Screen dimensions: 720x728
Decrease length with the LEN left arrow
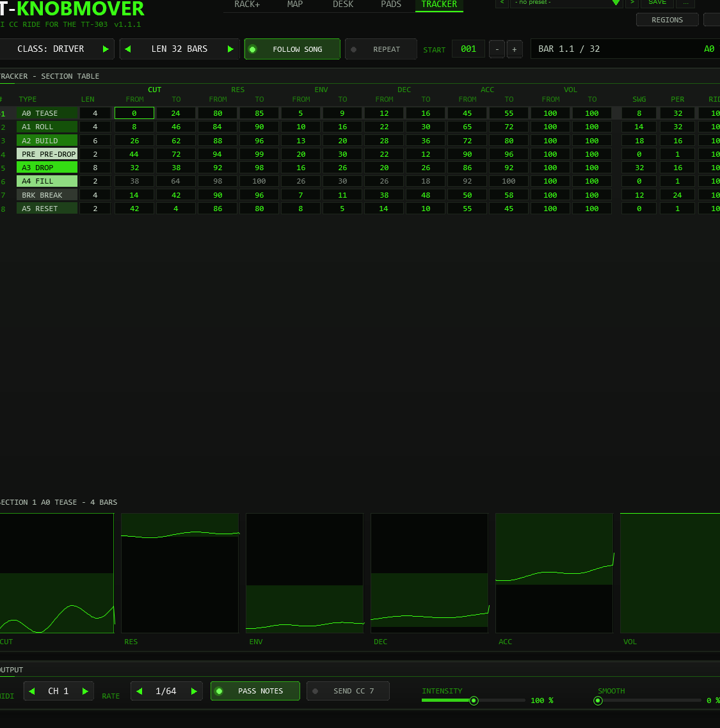(128, 49)
